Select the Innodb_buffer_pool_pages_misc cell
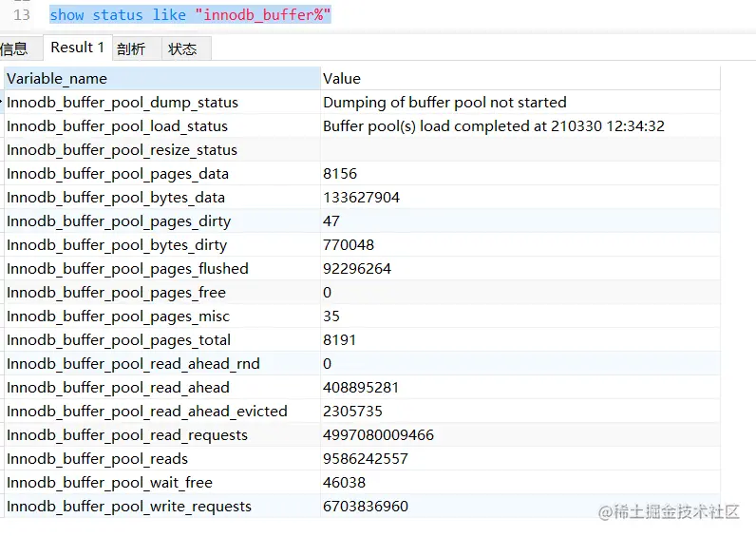The image size is (756, 537). click(162, 316)
